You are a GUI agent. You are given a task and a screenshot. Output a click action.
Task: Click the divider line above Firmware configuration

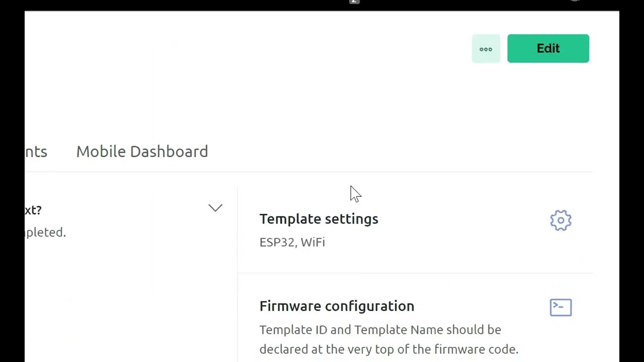[415, 274]
